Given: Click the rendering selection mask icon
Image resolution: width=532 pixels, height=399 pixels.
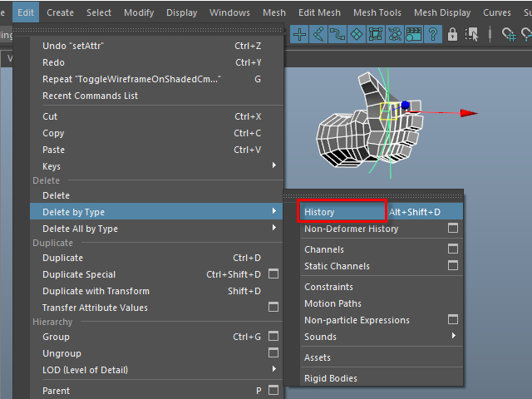Looking at the screenshot, I should [413, 34].
